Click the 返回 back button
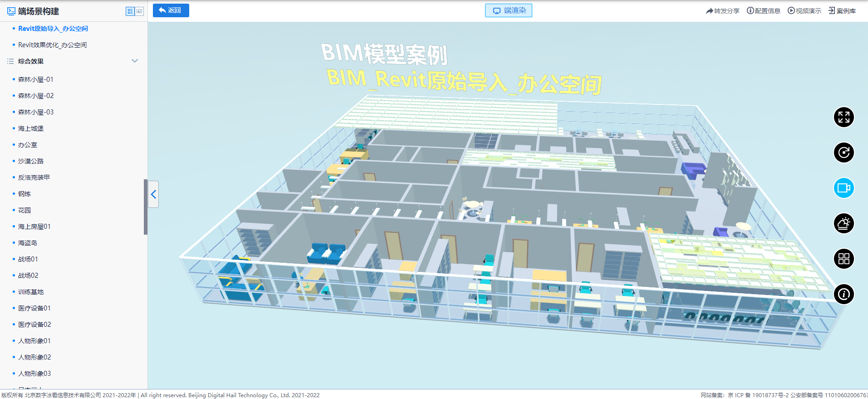The width and height of the screenshot is (868, 399). pyautogui.click(x=171, y=10)
